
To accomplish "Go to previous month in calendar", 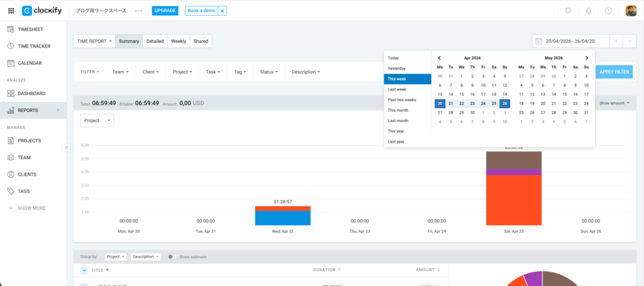I will click(x=440, y=58).
